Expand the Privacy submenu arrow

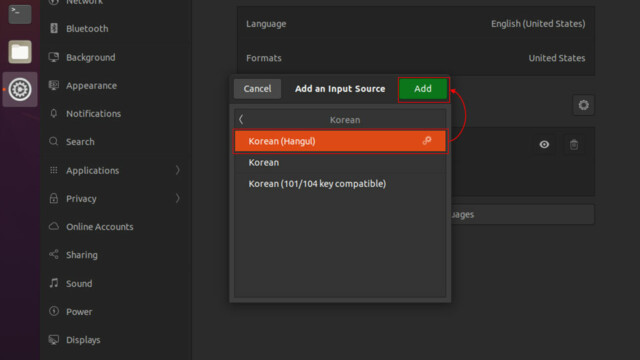[178, 198]
